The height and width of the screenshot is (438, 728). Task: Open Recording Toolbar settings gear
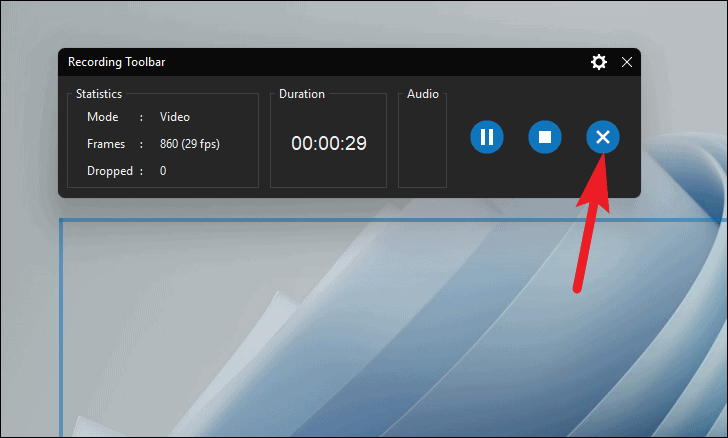click(x=598, y=62)
